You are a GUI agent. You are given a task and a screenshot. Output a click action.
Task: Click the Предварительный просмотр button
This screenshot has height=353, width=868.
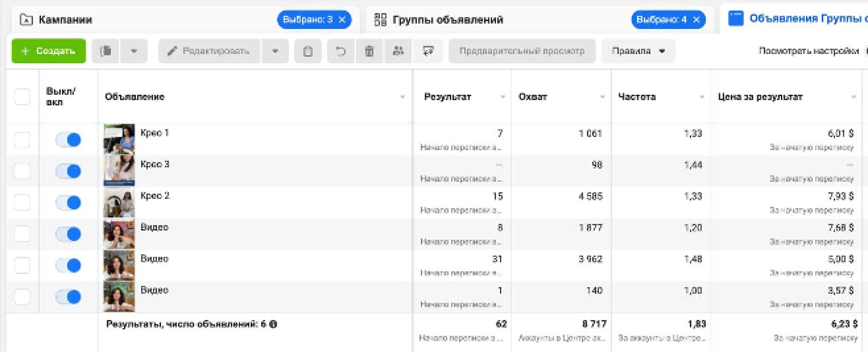click(522, 51)
